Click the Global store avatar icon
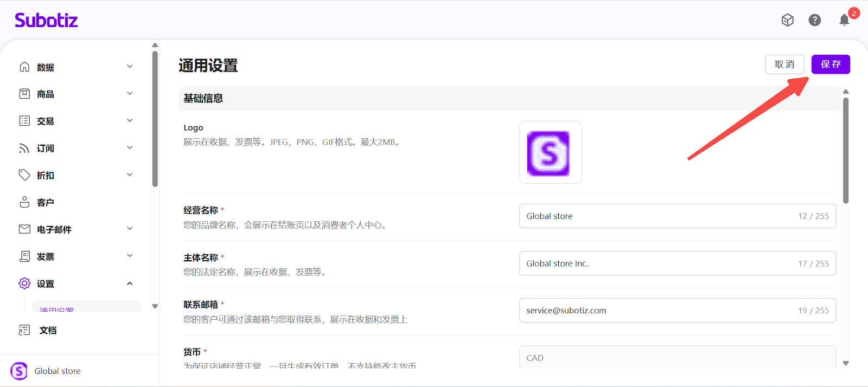 (19, 371)
